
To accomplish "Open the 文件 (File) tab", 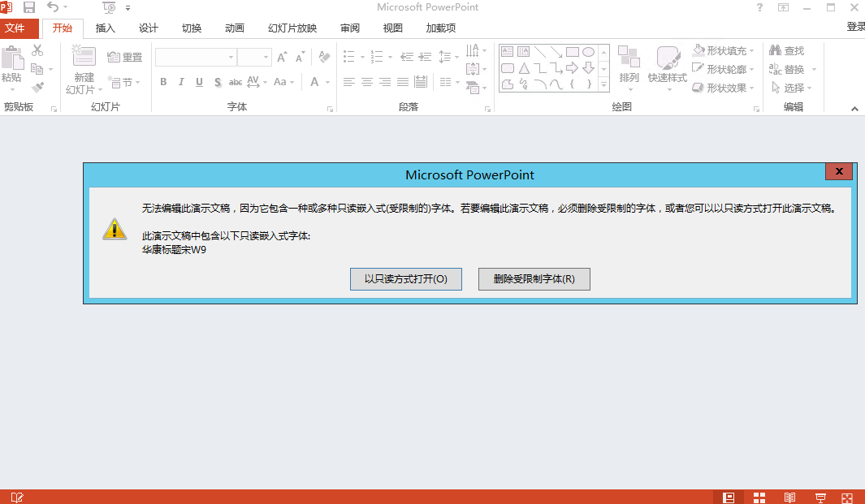I will click(x=19, y=28).
